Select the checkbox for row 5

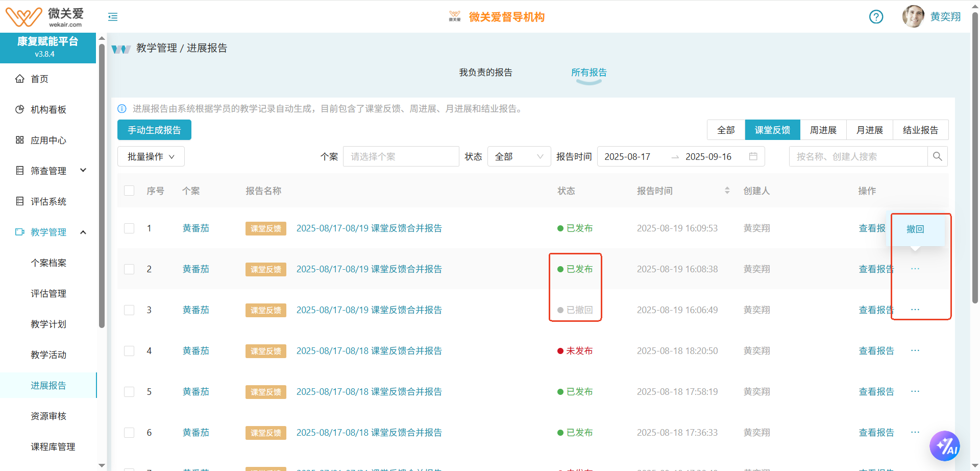129,392
